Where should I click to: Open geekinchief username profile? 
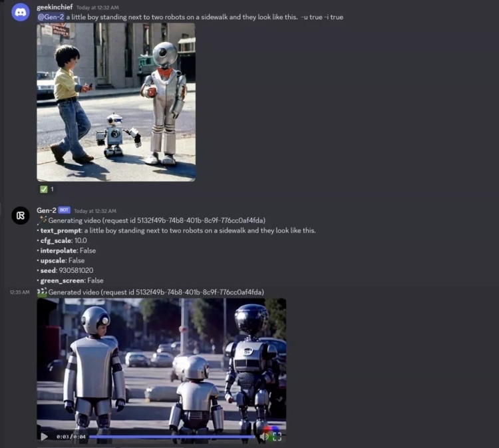click(x=55, y=7)
